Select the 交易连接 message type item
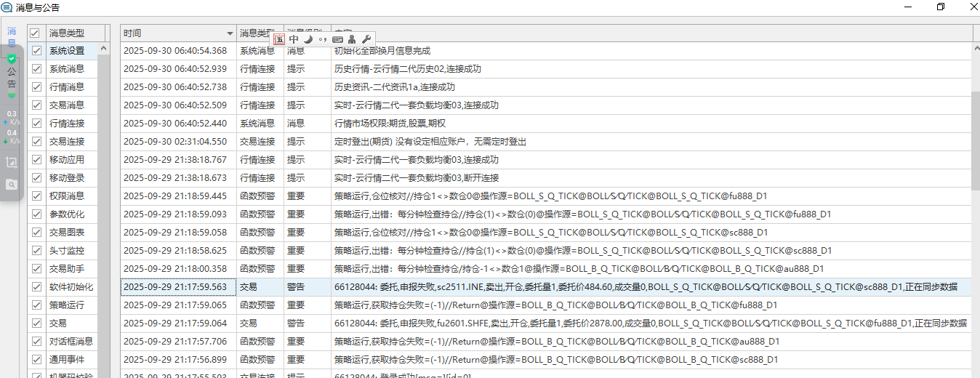Screen dimensions: 980x378 pyautogui.click(x=67, y=142)
